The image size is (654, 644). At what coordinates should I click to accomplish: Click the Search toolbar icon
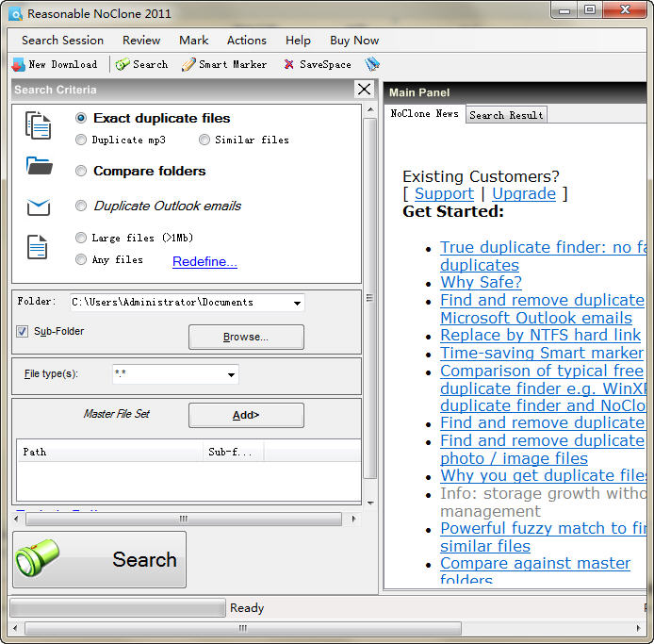coord(123,65)
